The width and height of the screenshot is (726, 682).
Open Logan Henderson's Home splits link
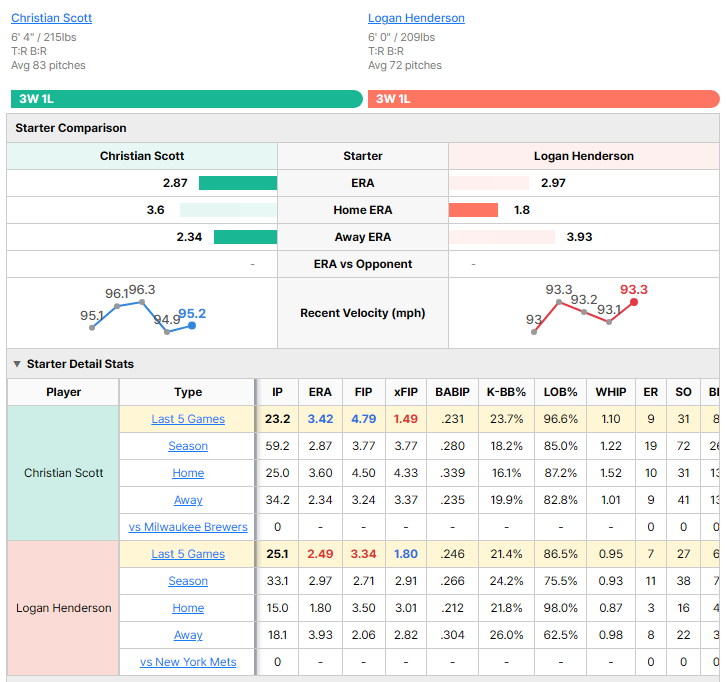(188, 608)
